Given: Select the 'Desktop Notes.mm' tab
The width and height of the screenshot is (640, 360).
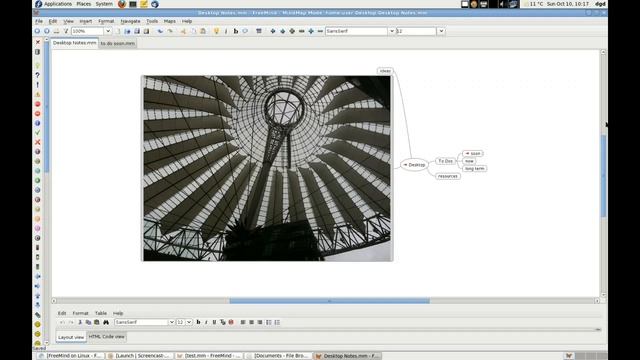Looking at the screenshot, I should [74, 43].
